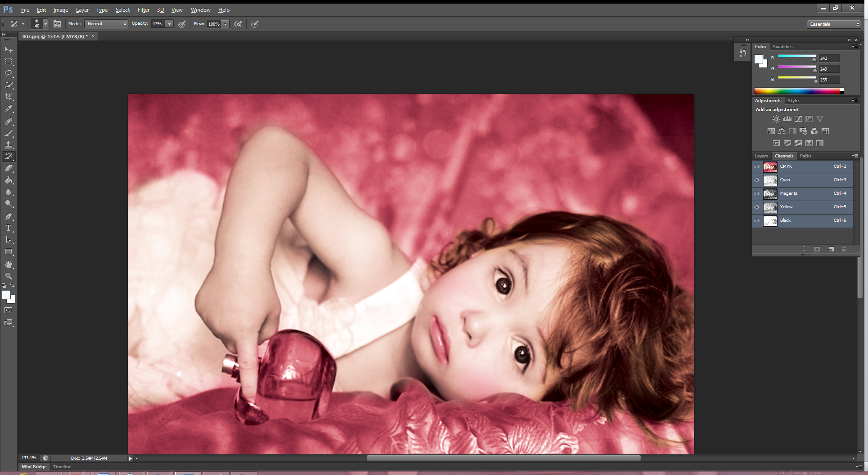868x475 pixels.
Task: Add a Photo Filter adjustment
Action: tap(804, 131)
